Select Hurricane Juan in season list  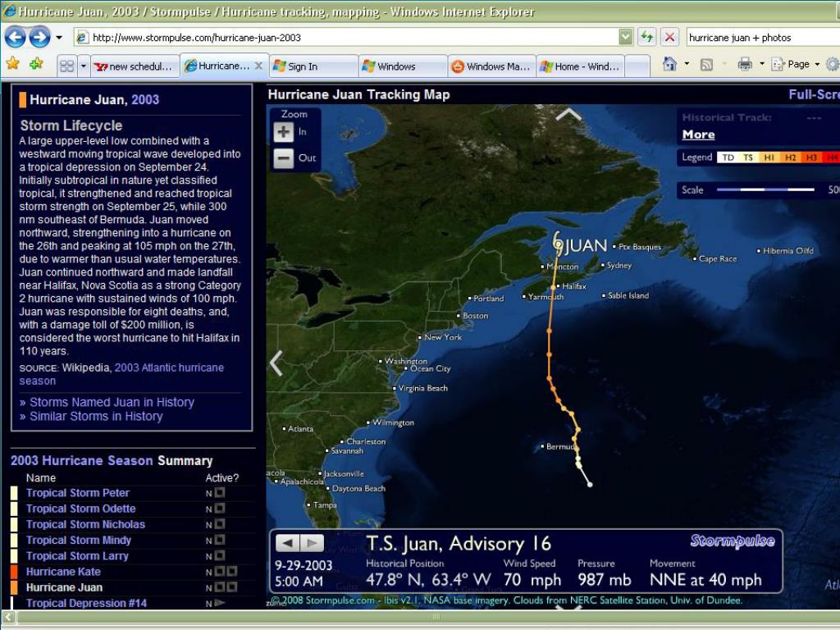[x=64, y=587]
